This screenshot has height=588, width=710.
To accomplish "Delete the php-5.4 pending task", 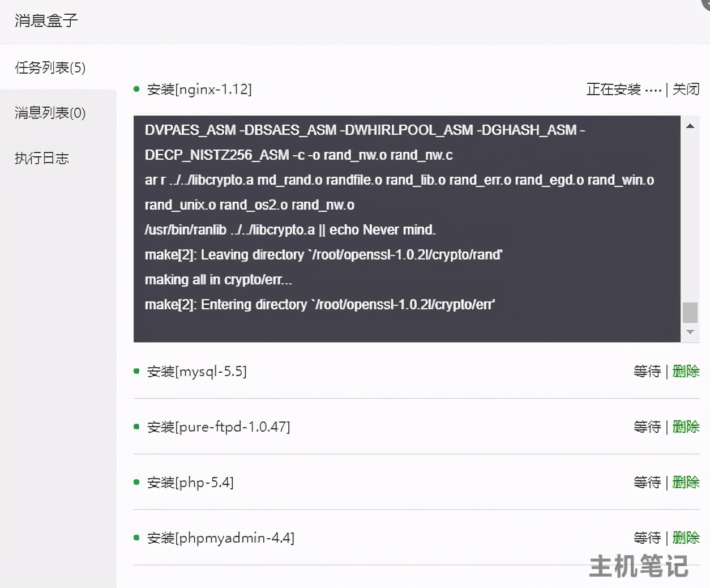I will click(686, 482).
